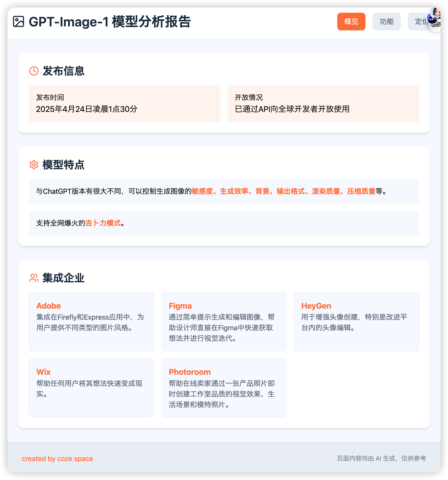Click the image icon beside the report title
Screen dimensions: 448x480
pyautogui.click(x=18, y=21)
